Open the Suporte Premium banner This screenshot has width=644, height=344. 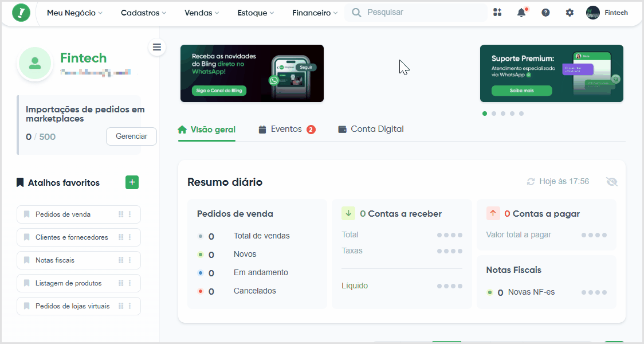click(552, 73)
